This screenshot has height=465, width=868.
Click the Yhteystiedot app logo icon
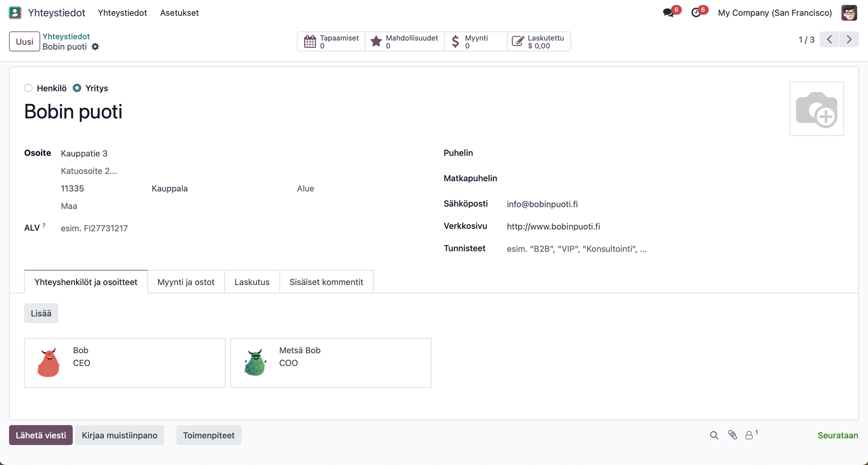(x=15, y=13)
